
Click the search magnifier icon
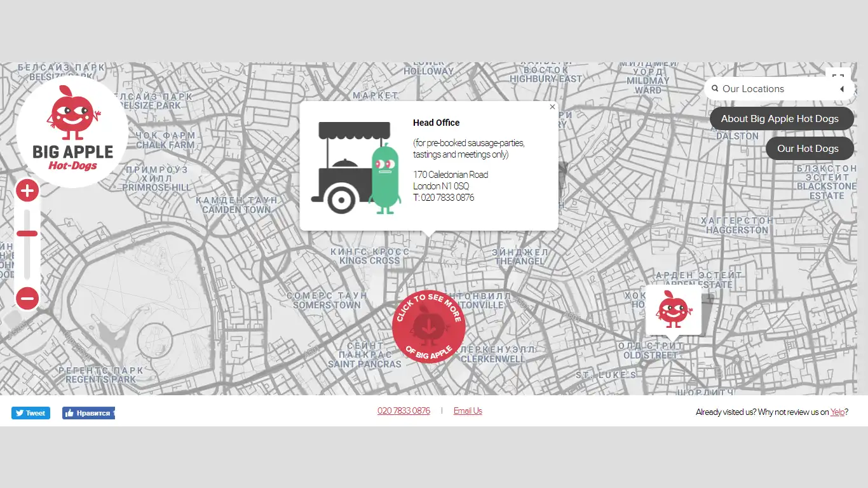715,89
